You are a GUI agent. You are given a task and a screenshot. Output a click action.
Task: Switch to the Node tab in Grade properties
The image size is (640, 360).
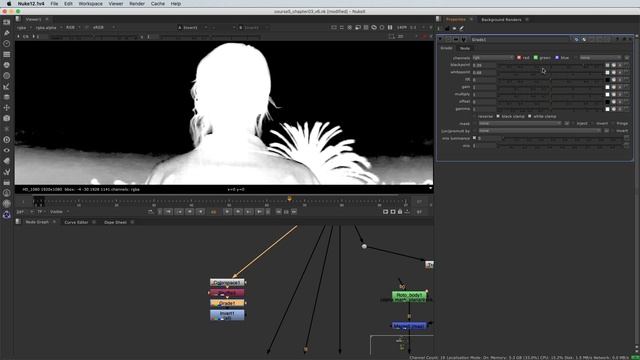(465, 48)
